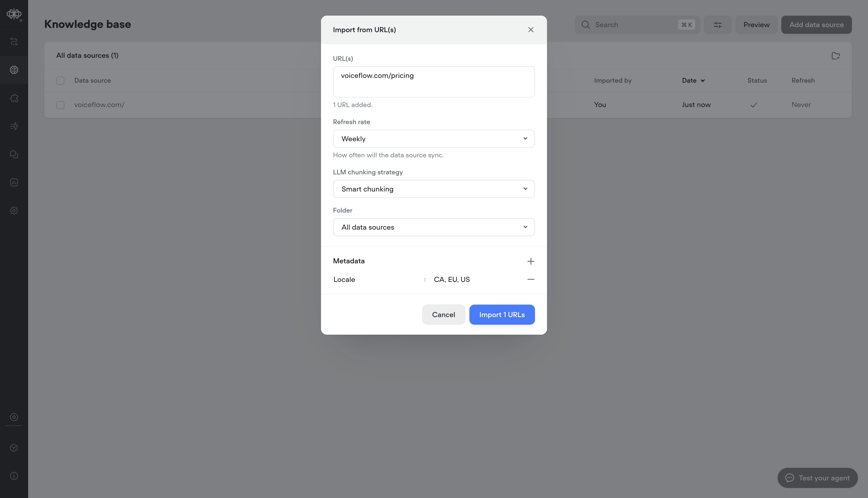868x498 pixels.
Task: Open the filter settings icon beside search
Action: click(717, 24)
